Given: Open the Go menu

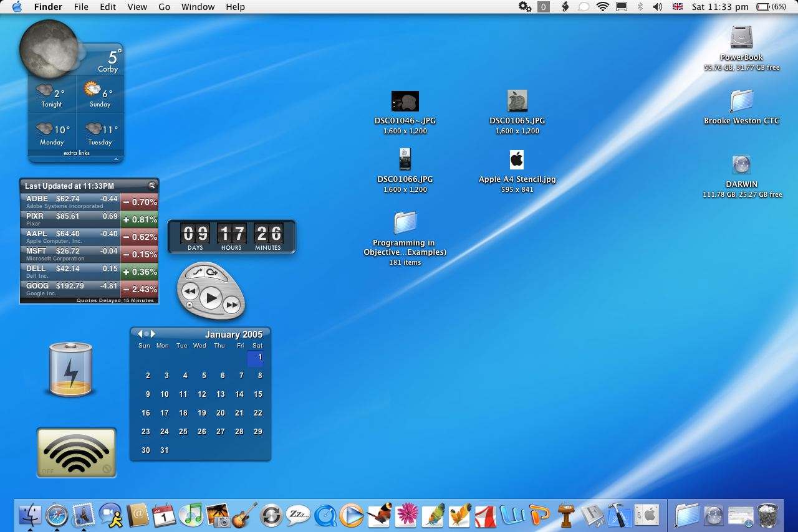Looking at the screenshot, I should click(x=164, y=7).
